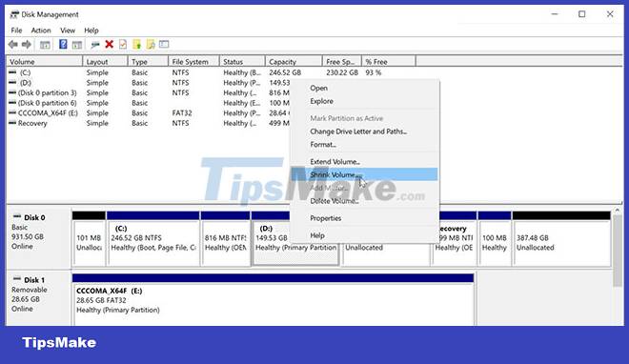
Task: Sort by the Type column header
Action: tap(148, 62)
